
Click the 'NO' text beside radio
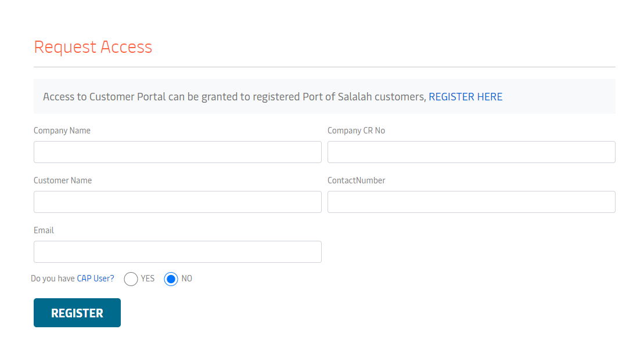click(186, 278)
